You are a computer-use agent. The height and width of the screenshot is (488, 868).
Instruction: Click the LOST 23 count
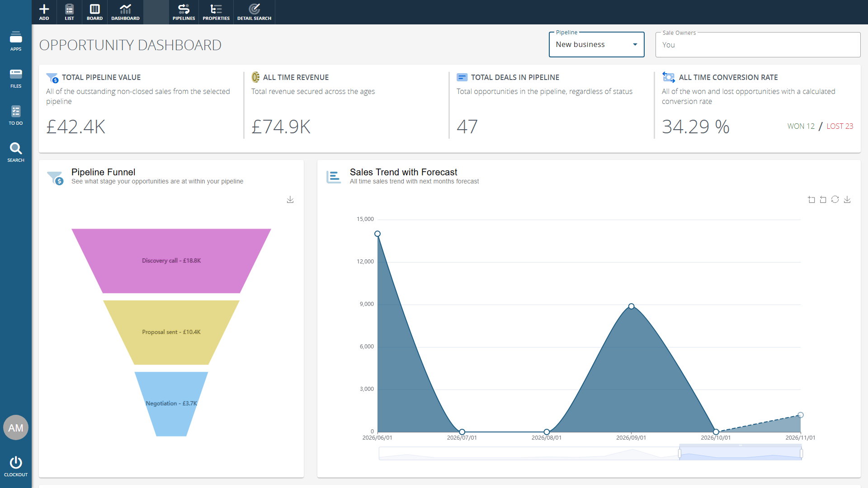pos(840,126)
